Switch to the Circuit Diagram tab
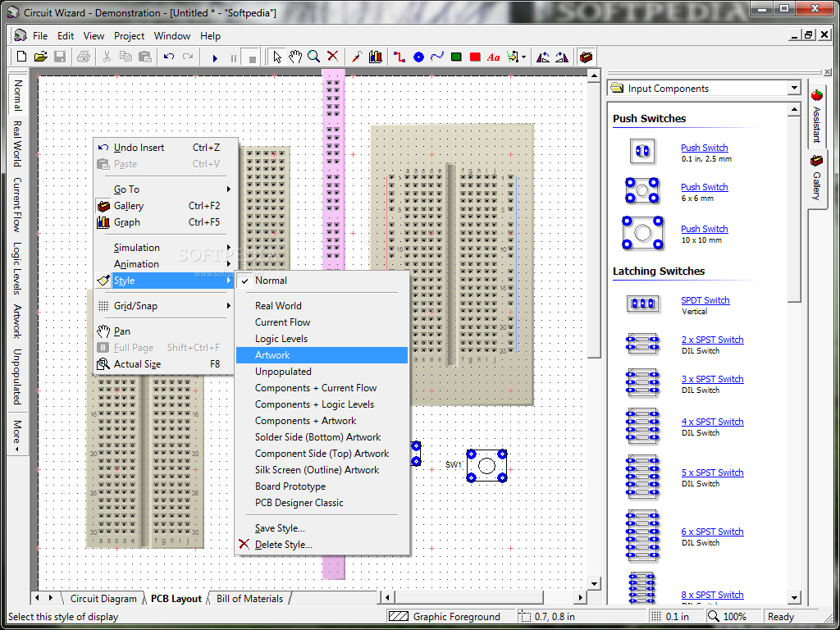This screenshot has height=630, width=840. pos(103,598)
